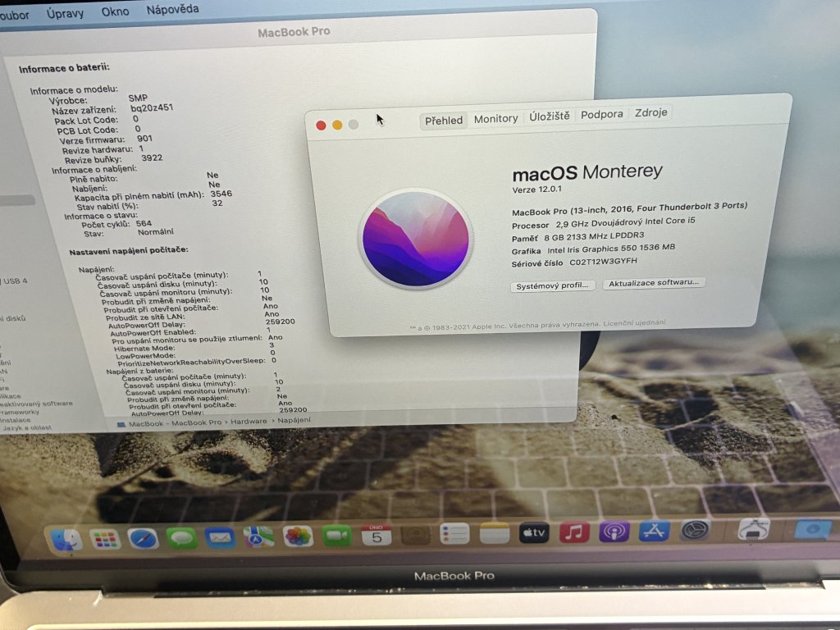Screen dimensions: 840x630
Task: Click the Procesor line with Intel Core i5
Action: [x=603, y=223]
